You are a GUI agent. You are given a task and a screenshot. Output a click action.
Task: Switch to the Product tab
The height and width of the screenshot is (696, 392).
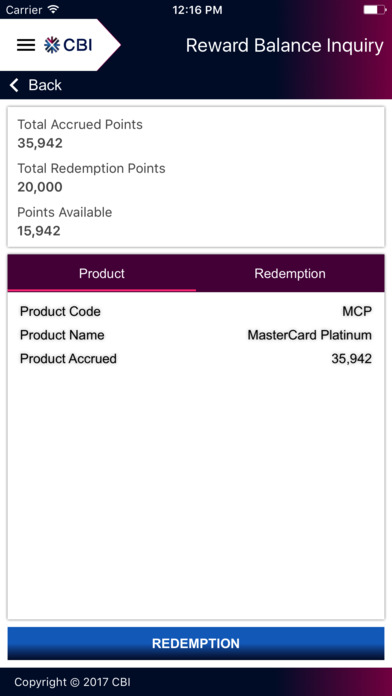pyautogui.click(x=102, y=273)
